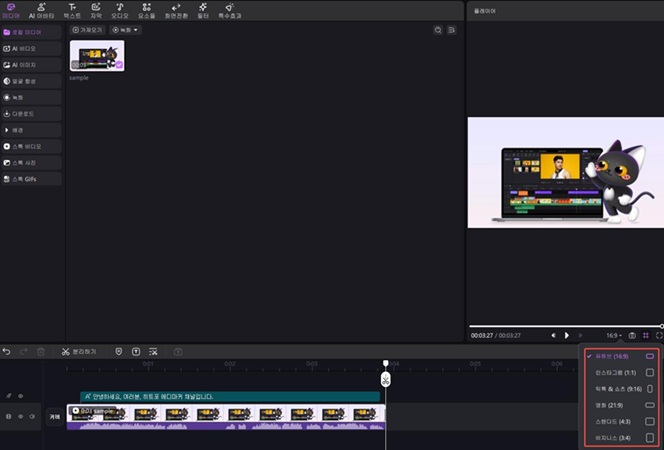
Task: Open the Subtitles (CC) tab
Action: click(96, 11)
